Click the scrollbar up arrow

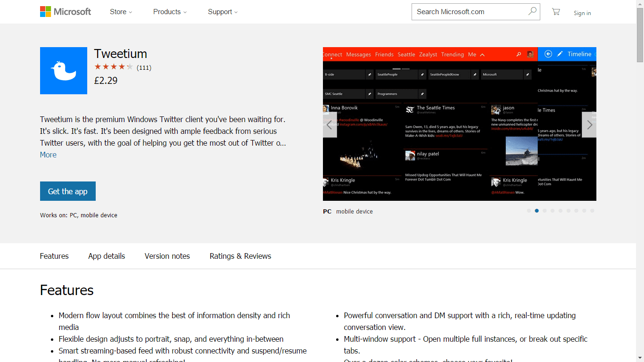(640, 4)
